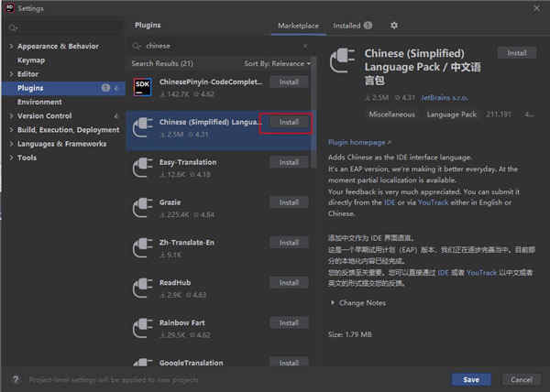
Task: Install Rainbow Fart plugin
Action: tap(289, 323)
